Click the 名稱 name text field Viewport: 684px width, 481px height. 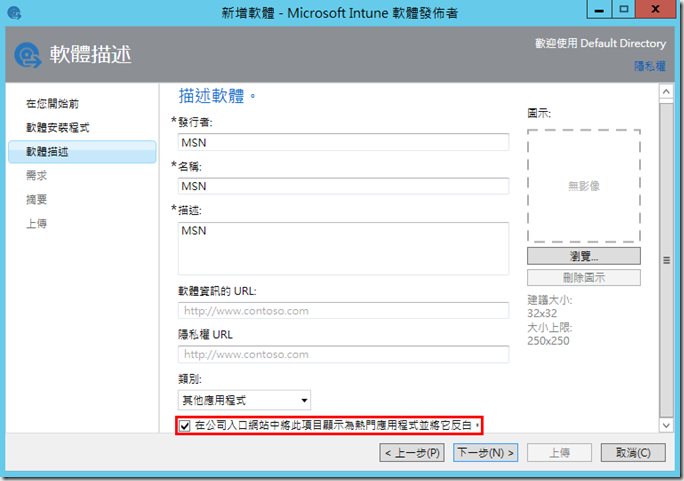click(343, 186)
